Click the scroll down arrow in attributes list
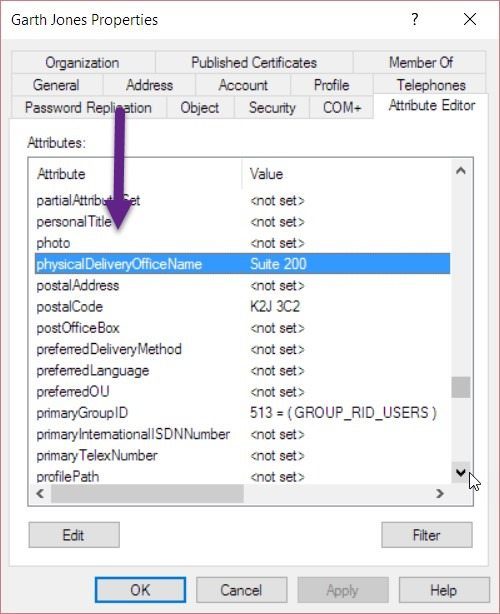This screenshot has width=500, height=614. click(461, 473)
